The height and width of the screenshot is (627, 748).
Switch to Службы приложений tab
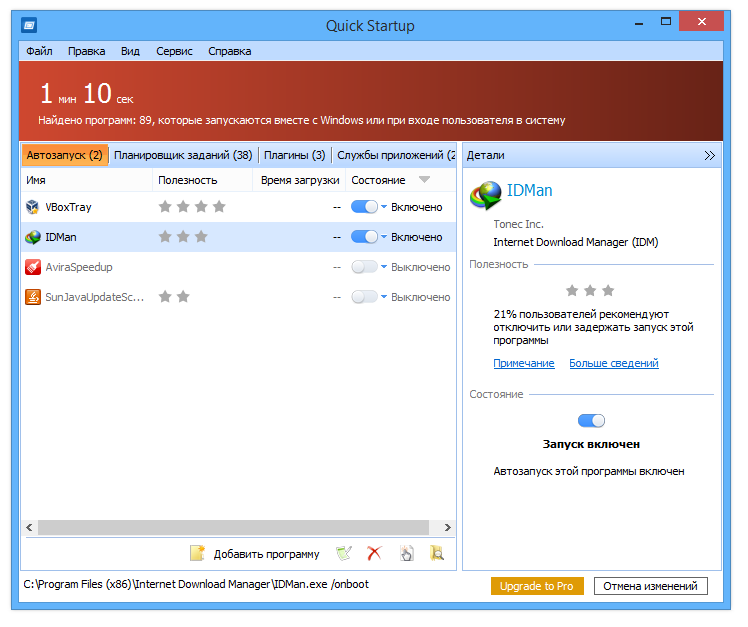[x=395, y=155]
